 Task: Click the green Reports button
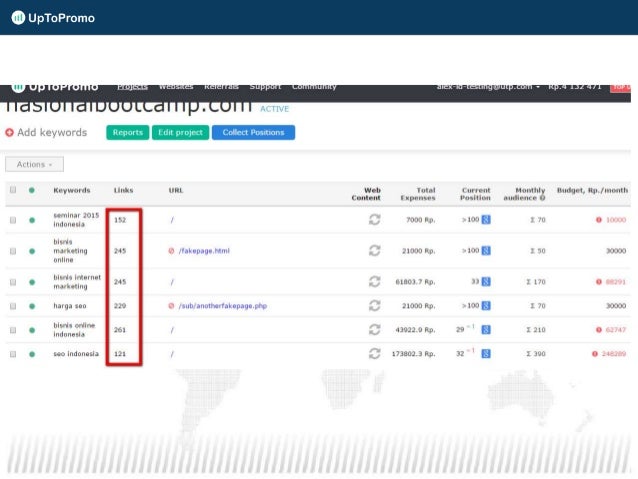click(x=128, y=133)
